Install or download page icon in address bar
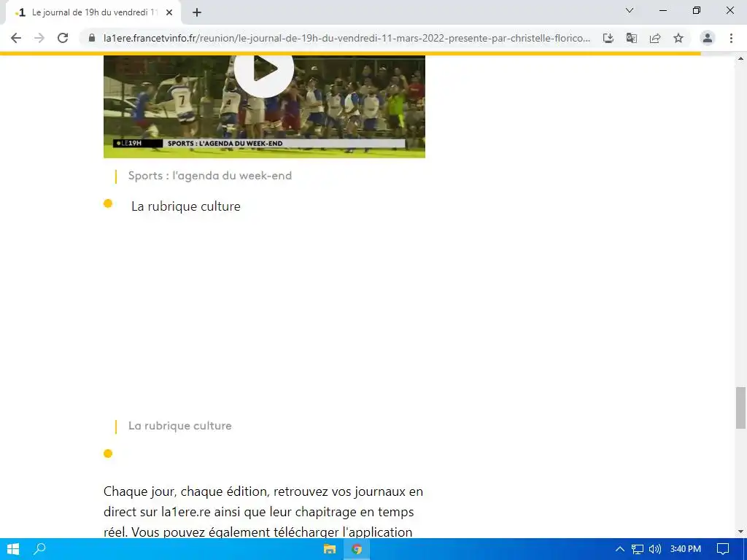This screenshot has height=560, width=747. click(608, 38)
